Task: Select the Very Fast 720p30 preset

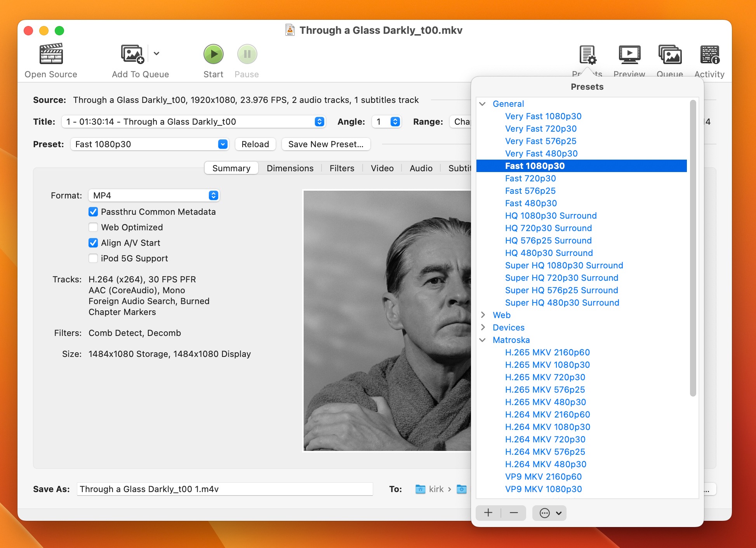Action: (x=540, y=129)
